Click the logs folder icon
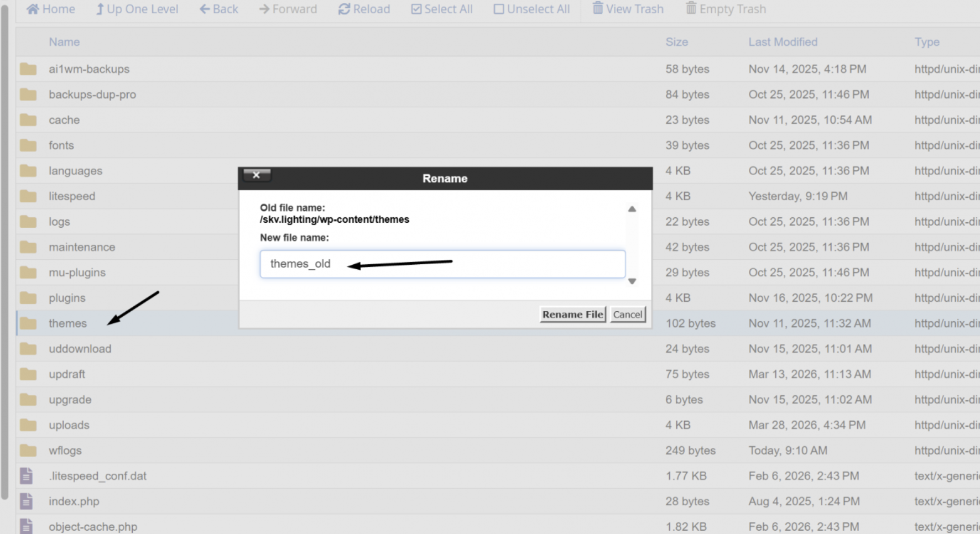Viewport: 980px width, 534px height. [28, 222]
